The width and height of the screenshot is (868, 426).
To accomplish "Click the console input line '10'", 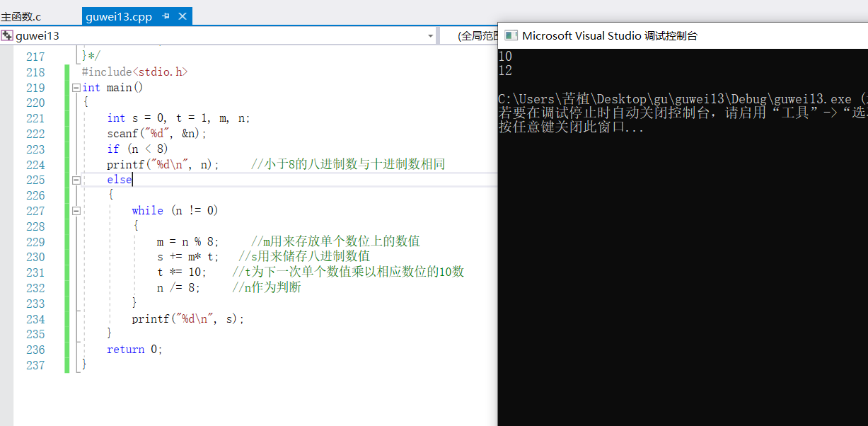I will (x=505, y=57).
